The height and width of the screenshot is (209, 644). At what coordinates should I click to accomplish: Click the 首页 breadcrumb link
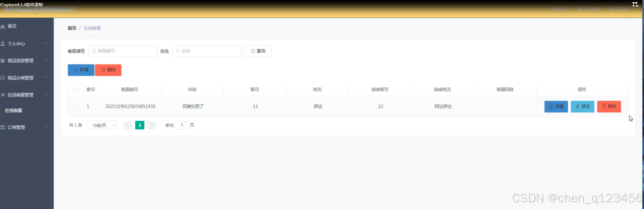(x=72, y=28)
